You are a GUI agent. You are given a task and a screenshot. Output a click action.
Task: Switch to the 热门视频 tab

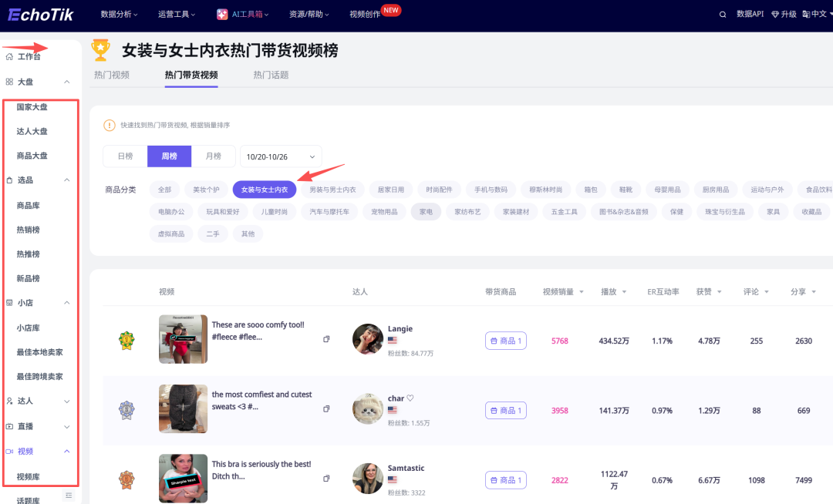pyautogui.click(x=112, y=75)
